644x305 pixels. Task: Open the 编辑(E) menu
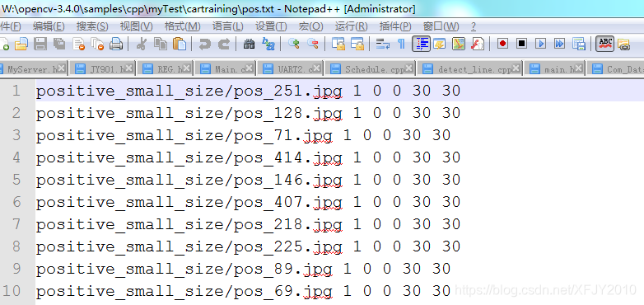click(x=49, y=26)
